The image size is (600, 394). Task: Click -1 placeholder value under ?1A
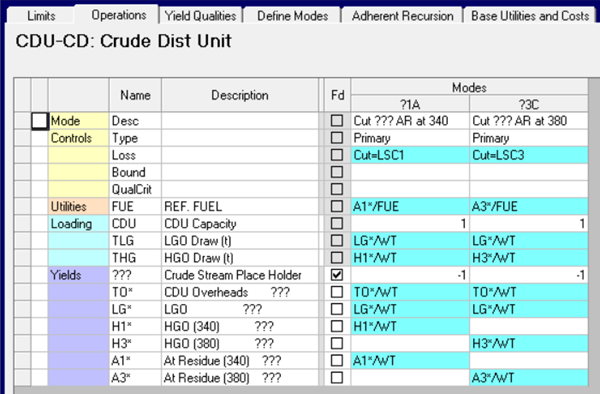[x=410, y=275]
